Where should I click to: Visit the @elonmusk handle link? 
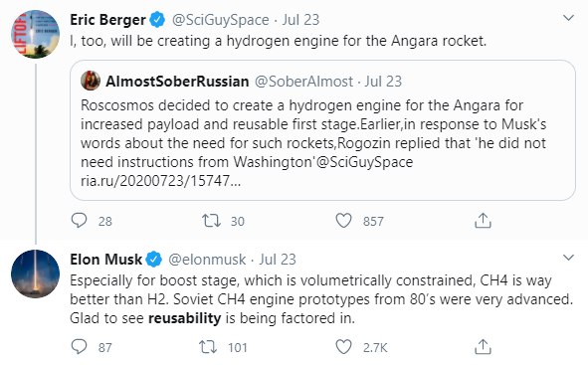207,260
